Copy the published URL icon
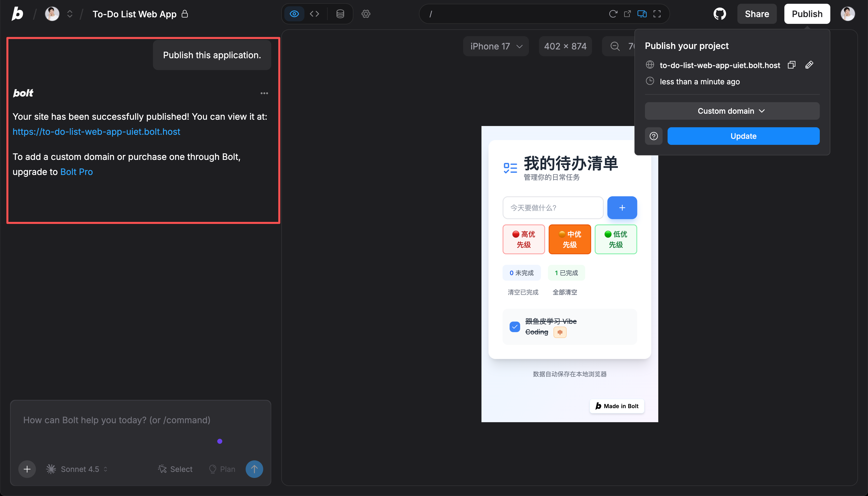The height and width of the screenshot is (496, 868). [x=791, y=65]
